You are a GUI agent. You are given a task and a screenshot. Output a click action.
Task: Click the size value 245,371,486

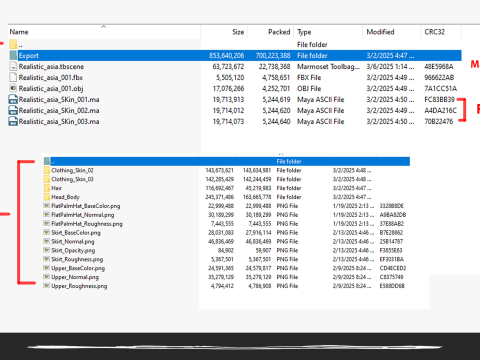220,197
